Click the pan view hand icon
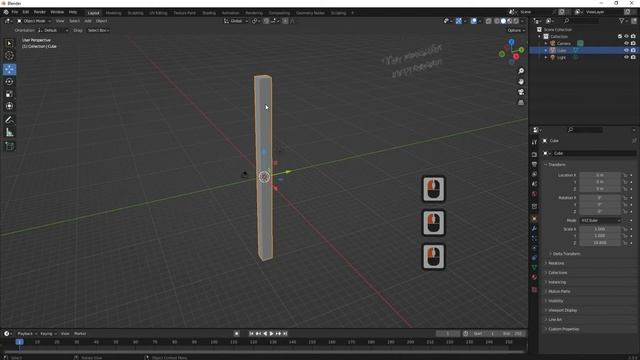Screen dimensions: 640x360 click(521, 82)
